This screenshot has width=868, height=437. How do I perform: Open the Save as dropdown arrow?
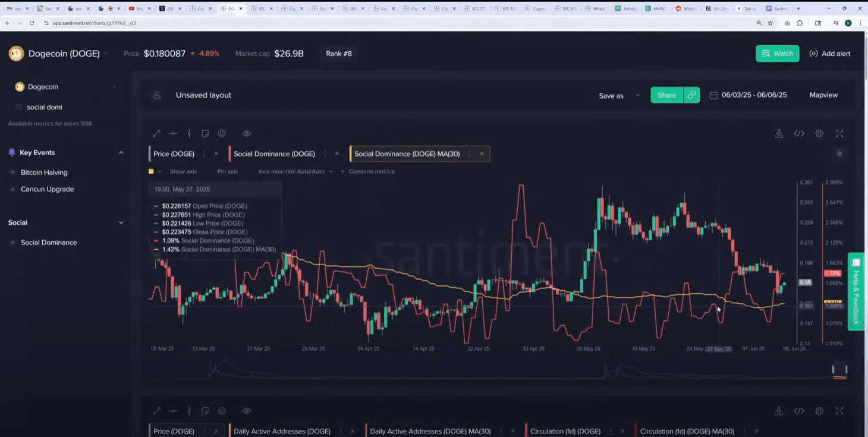[x=638, y=95]
